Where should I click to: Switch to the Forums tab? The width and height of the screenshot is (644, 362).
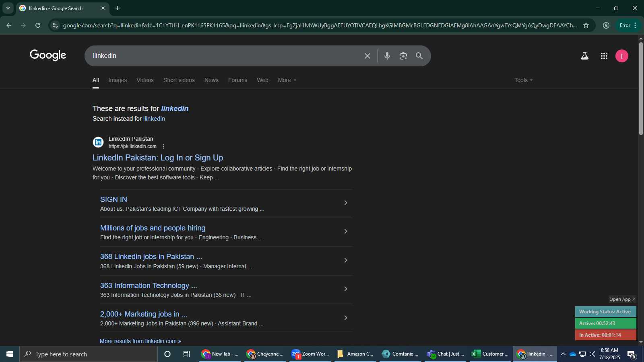pos(237,80)
